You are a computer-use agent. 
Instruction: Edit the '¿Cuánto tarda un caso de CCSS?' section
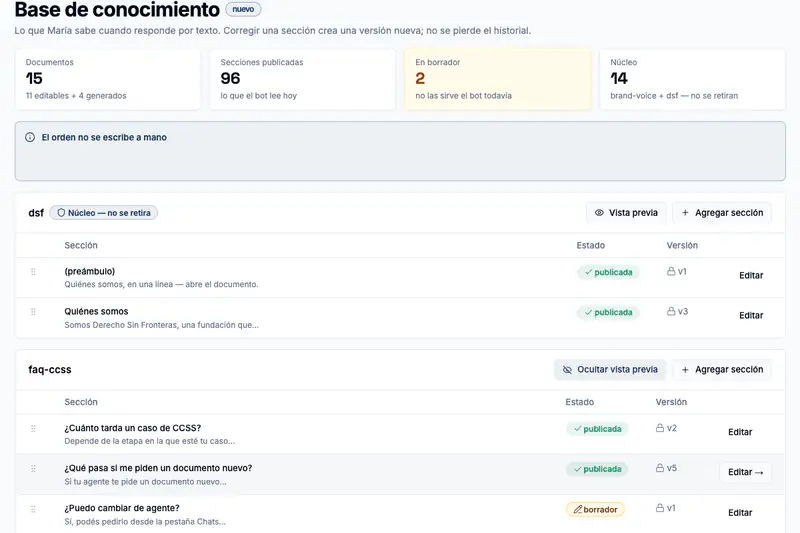pyautogui.click(x=740, y=432)
